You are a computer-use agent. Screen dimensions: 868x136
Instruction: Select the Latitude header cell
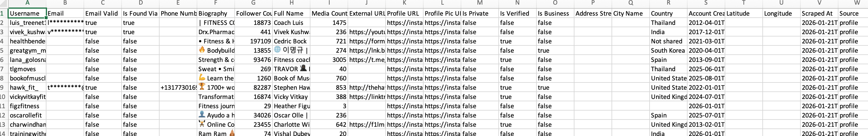coord(743,14)
